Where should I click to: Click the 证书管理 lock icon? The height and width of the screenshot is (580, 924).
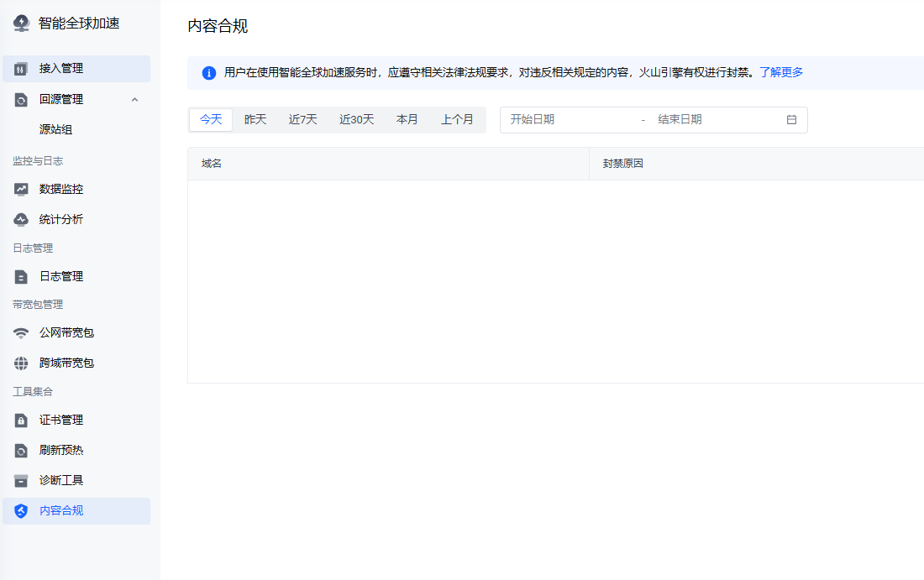tap(22, 421)
